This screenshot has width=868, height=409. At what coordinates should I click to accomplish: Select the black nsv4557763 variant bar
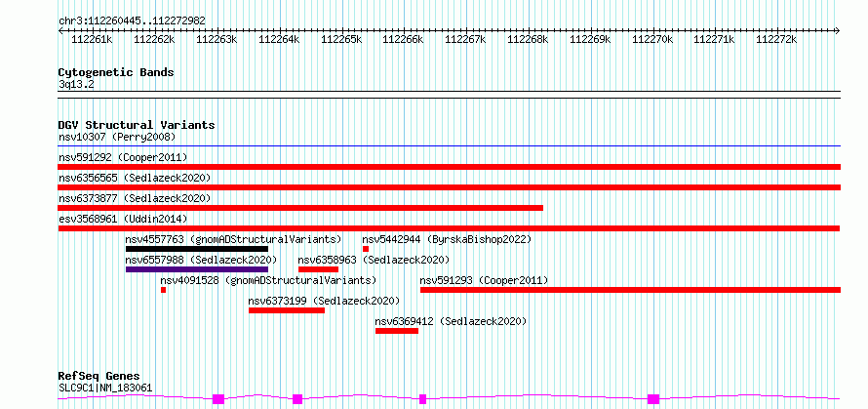(197, 249)
